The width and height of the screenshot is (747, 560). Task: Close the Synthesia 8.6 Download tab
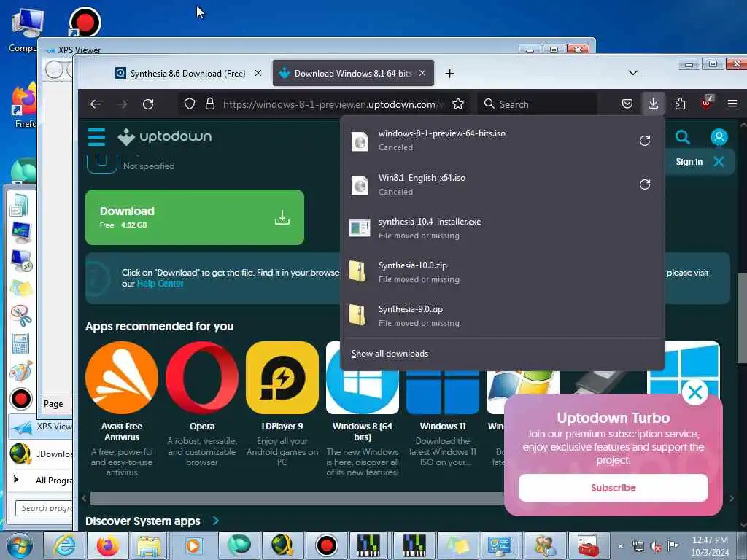click(258, 74)
